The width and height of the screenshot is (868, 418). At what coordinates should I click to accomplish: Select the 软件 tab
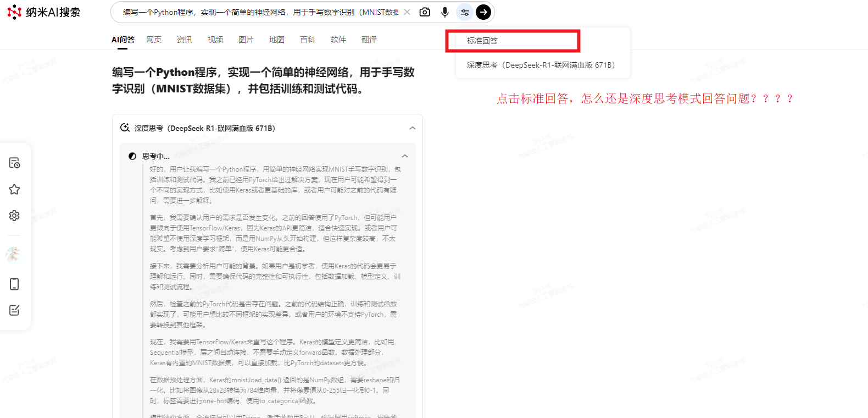338,40
